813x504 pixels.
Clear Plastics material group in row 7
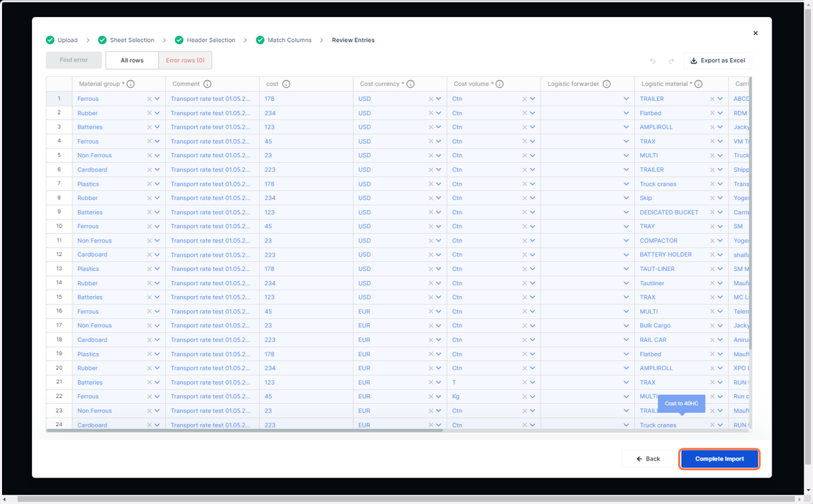pos(149,184)
